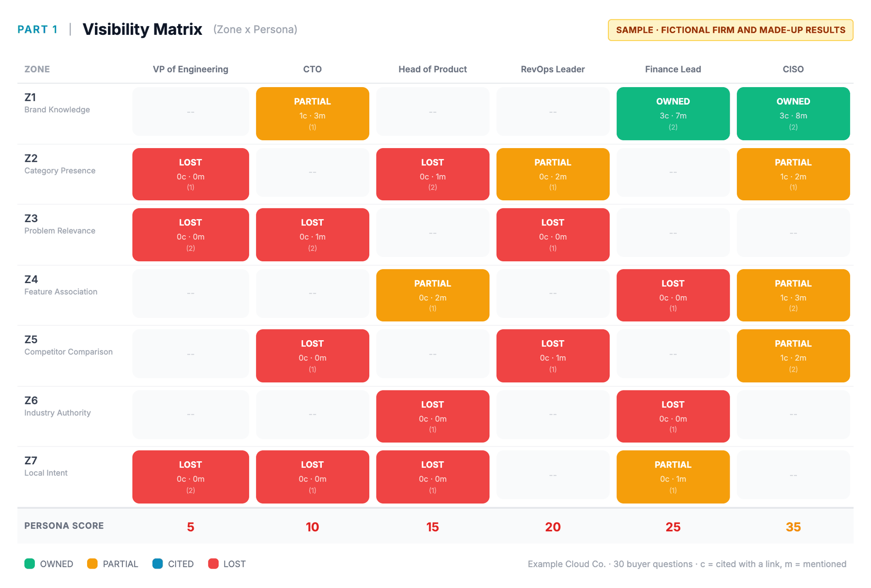Open the CISO OWNED 3c · 8m cell
The height and width of the screenshot is (588, 871).
coord(793,114)
